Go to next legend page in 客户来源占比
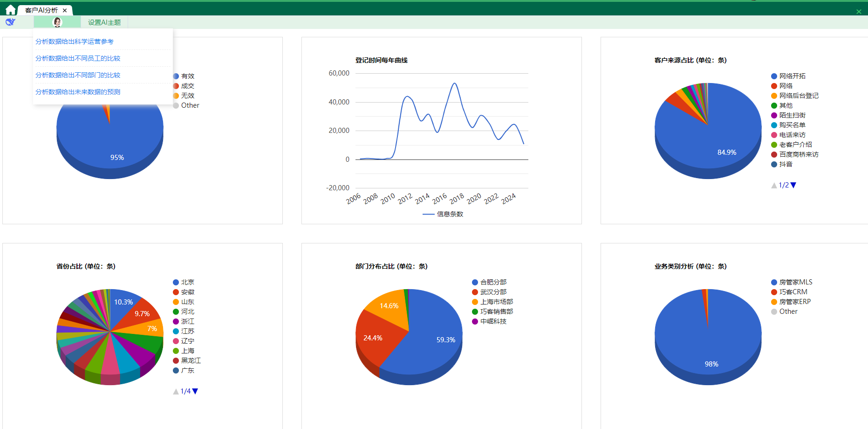The image size is (868, 429). [x=793, y=185]
